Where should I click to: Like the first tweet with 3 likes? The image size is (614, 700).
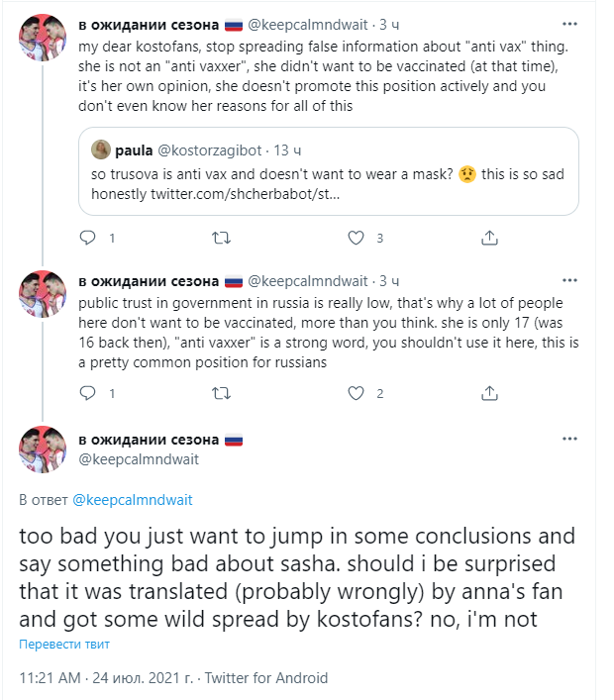(x=357, y=238)
